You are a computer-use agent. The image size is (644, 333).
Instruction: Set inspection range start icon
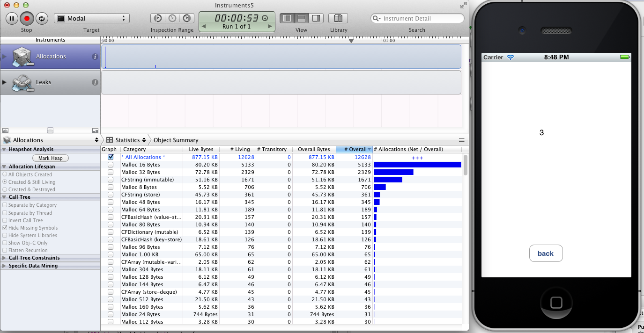(158, 18)
